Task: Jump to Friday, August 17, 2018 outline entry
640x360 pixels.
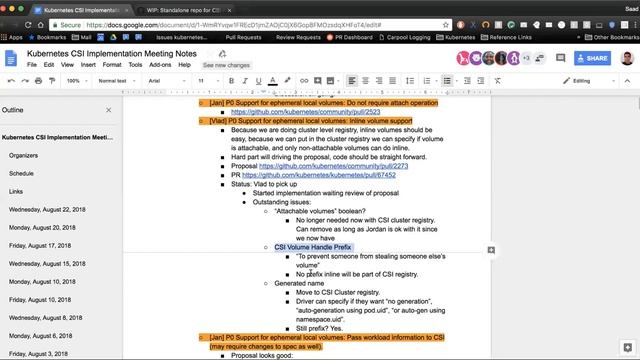Action: click(x=40, y=246)
